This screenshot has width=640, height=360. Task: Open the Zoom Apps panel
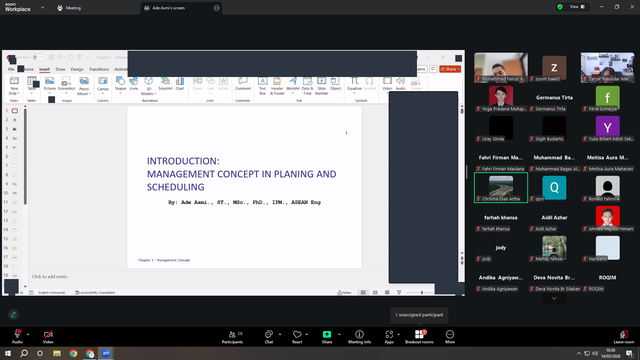point(389,337)
